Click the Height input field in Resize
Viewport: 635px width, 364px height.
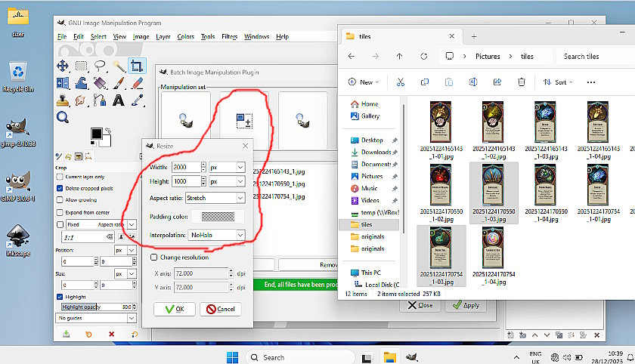point(186,181)
